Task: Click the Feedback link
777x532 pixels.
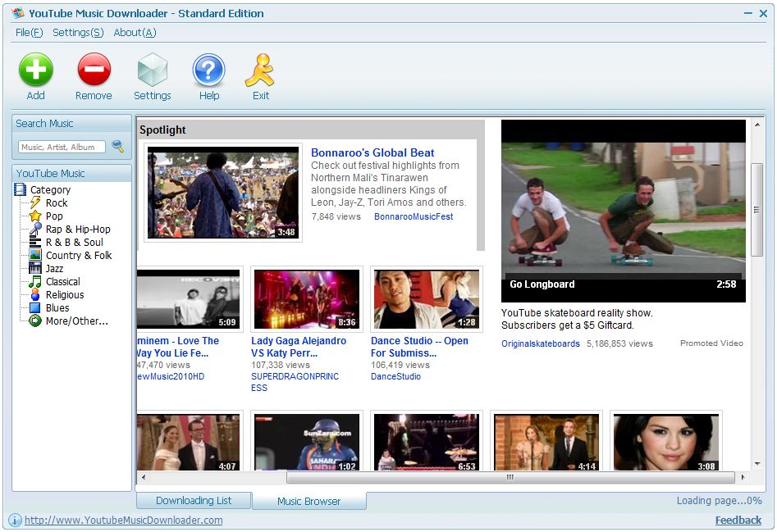Action: [738, 520]
